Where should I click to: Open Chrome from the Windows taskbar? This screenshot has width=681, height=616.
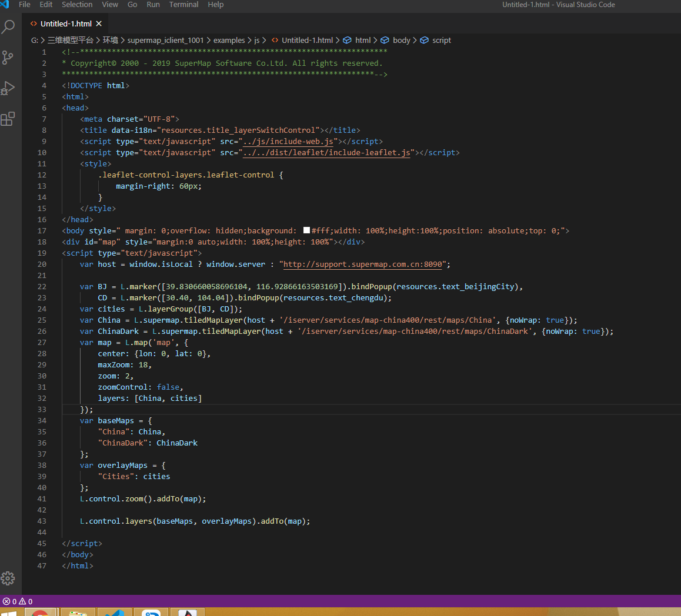[x=40, y=612]
